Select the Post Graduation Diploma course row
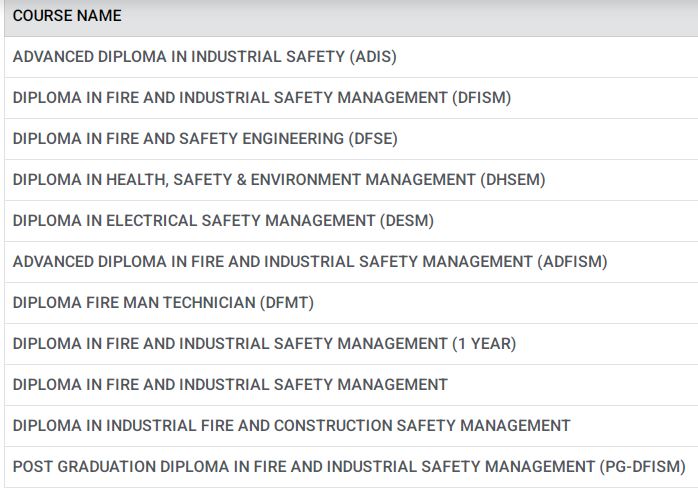 coord(300,467)
